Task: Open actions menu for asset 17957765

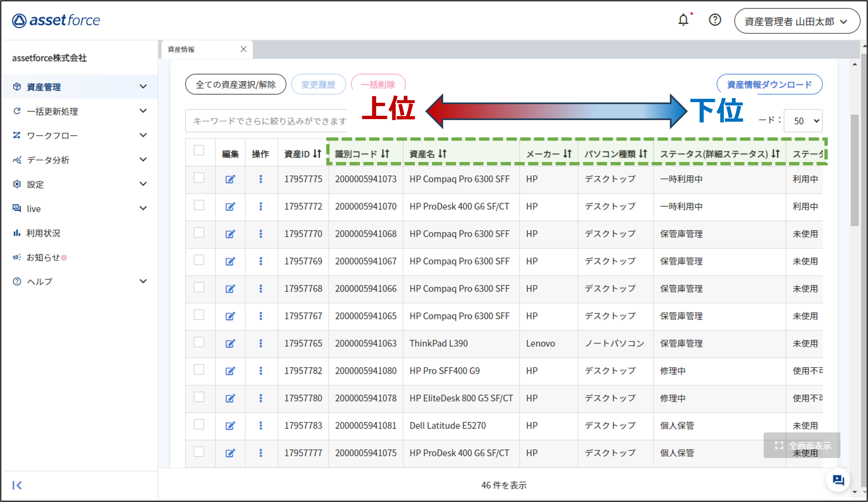Action: click(x=261, y=343)
